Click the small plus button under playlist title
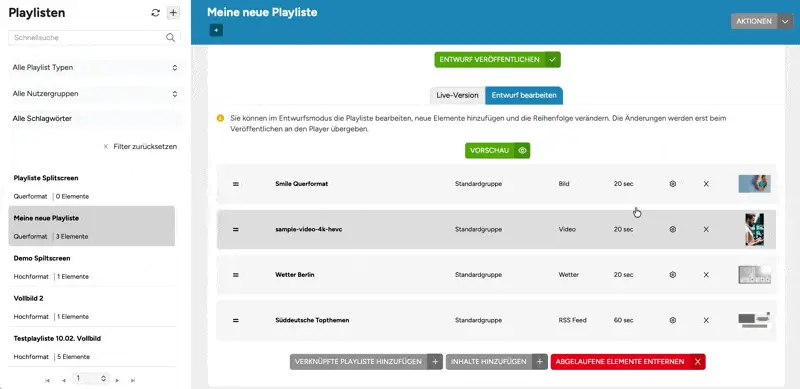This screenshot has width=800, height=389. pos(216,31)
